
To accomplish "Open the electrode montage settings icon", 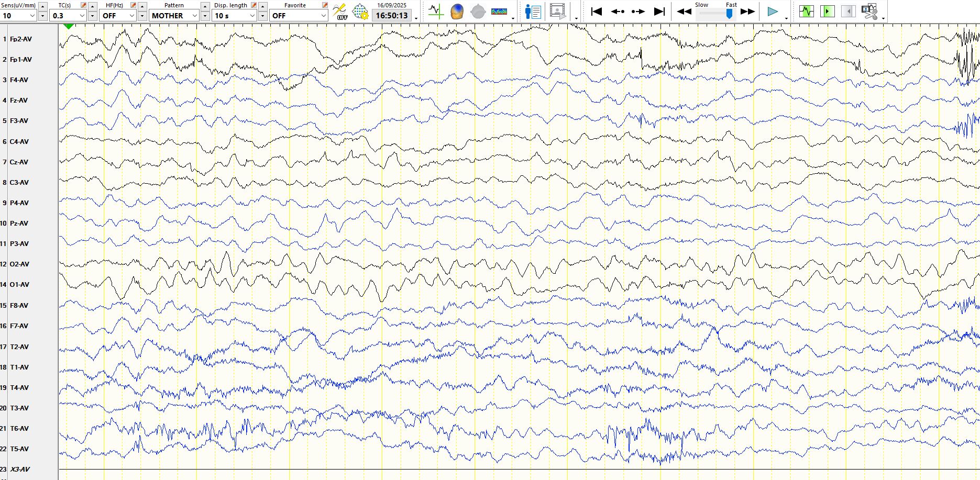I will [360, 11].
